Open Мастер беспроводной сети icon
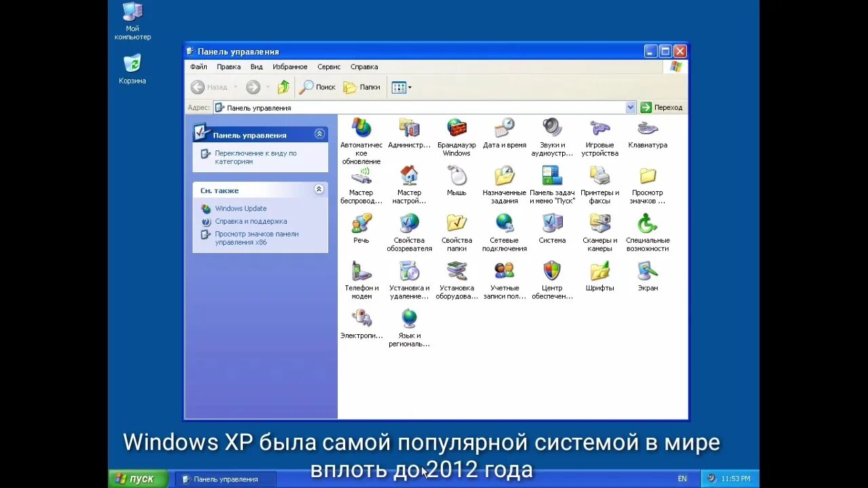 pos(361,176)
